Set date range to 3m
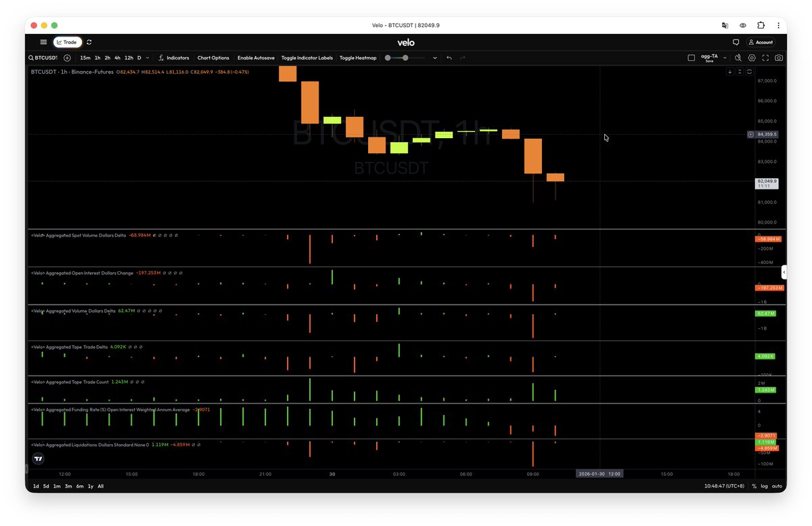The width and height of the screenshot is (812, 526). coord(68,486)
